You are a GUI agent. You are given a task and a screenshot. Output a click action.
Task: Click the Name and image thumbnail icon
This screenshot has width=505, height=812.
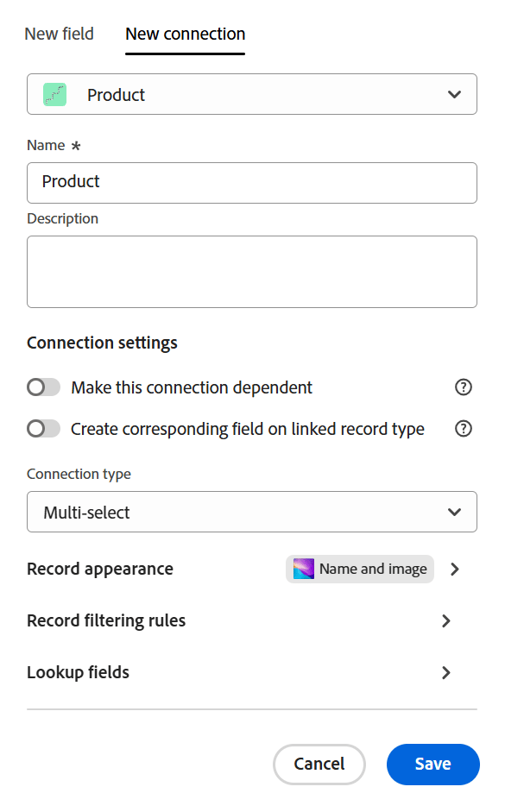point(304,569)
